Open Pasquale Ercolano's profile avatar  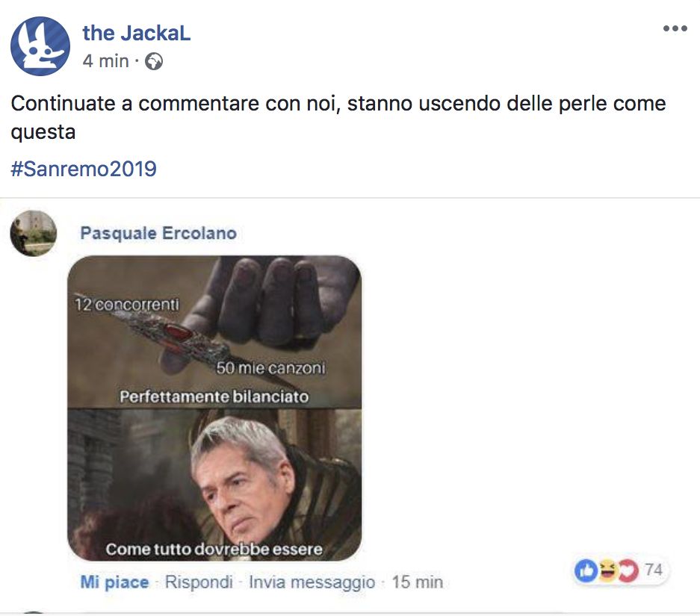coord(34,233)
